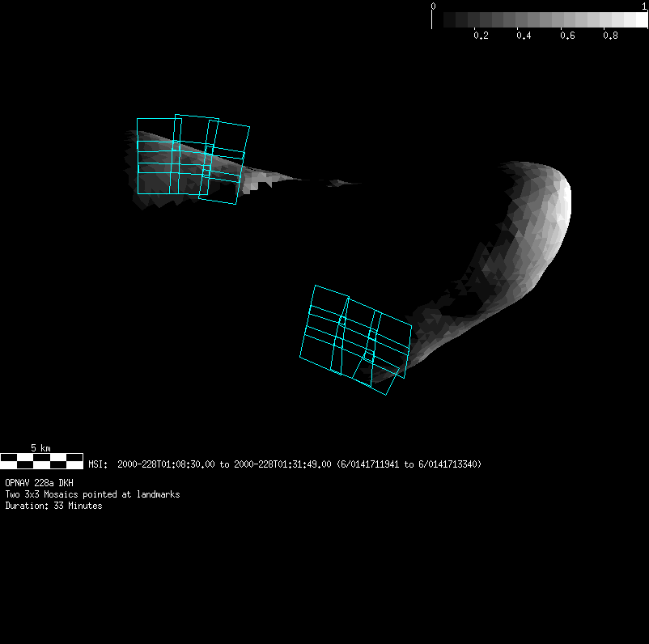Click the 0.4 tick label on color bar
The image size is (649, 644).
click(x=524, y=36)
